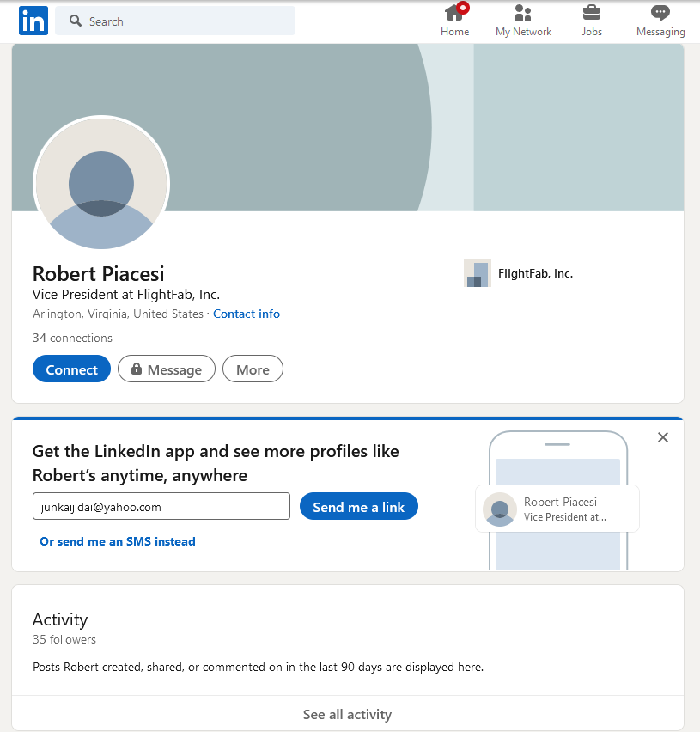This screenshot has width=700, height=732.
Task: Open the FlightFab, Inc. company link
Action: coord(535,273)
